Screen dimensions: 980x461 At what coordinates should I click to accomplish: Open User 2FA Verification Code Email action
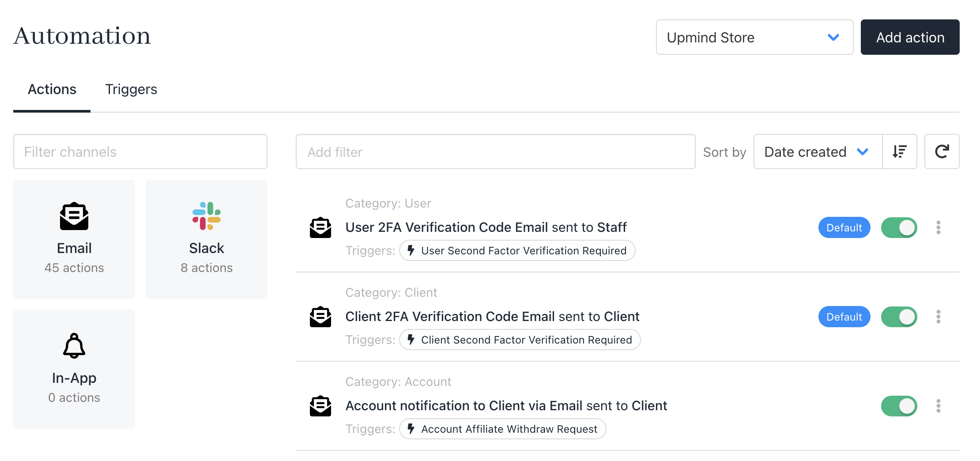[x=486, y=227]
